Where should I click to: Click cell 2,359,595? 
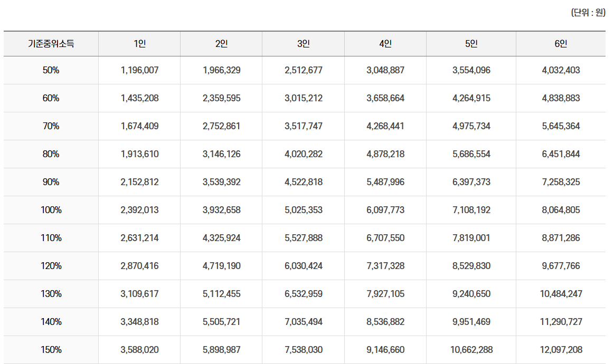(x=221, y=98)
